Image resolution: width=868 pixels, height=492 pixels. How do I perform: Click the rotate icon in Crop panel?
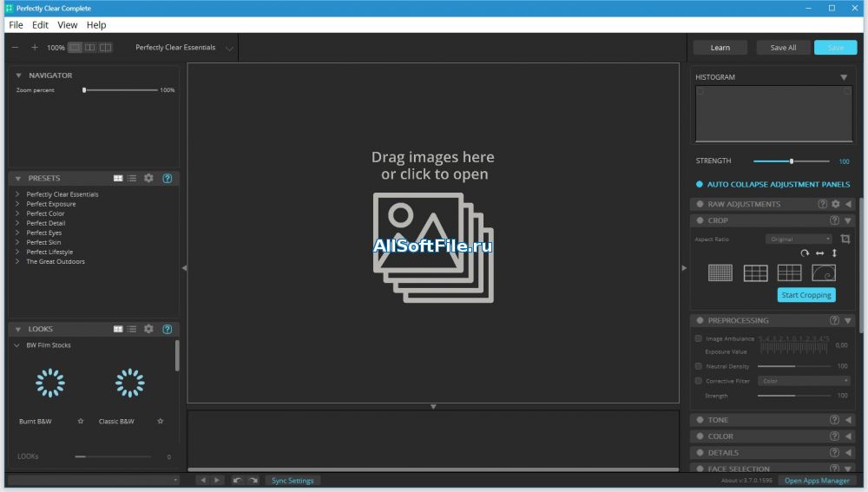click(x=805, y=253)
